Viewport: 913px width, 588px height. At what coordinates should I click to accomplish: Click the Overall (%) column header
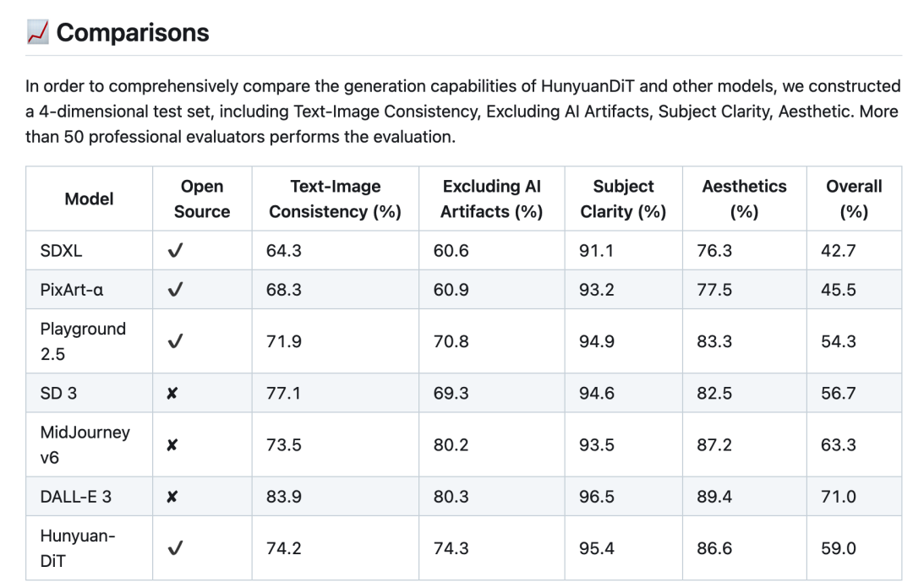(854, 199)
